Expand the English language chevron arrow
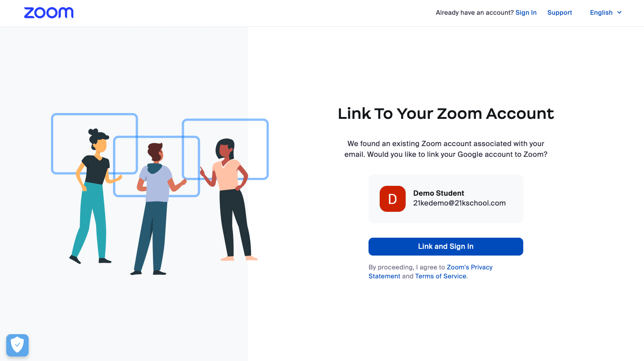 coord(619,13)
